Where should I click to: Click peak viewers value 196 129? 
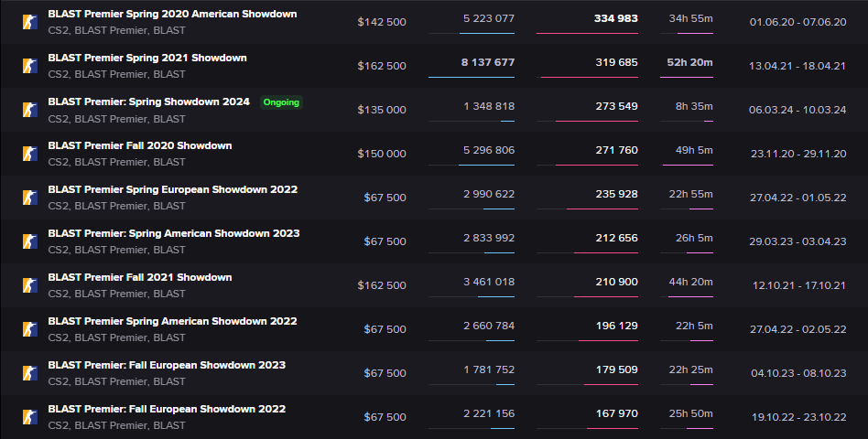[617, 326]
